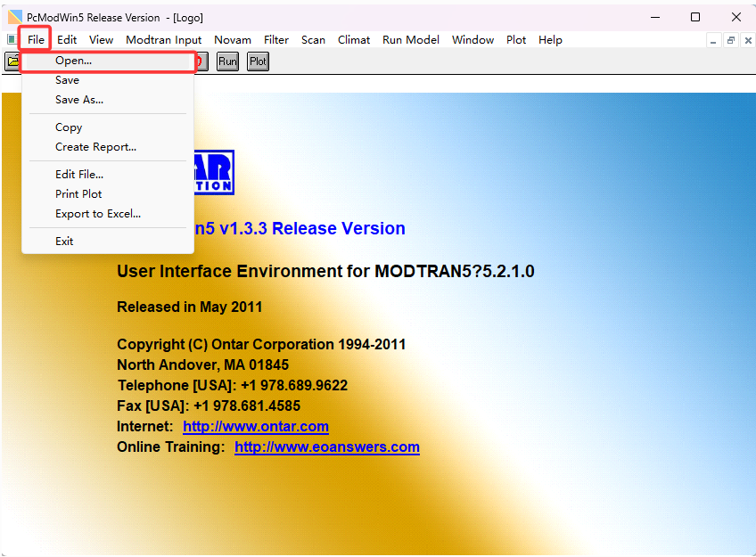Viewport: 756px width, 557px height.
Task: Open the Modtran Input menu
Action: 163,40
